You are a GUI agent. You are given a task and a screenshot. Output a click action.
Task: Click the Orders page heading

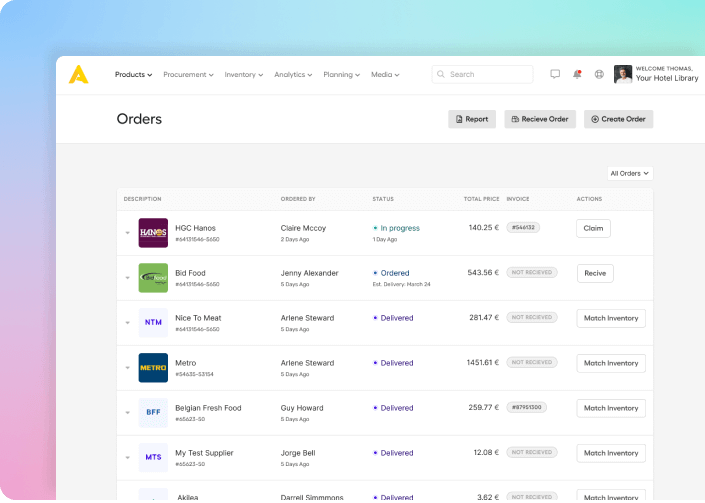click(x=139, y=119)
